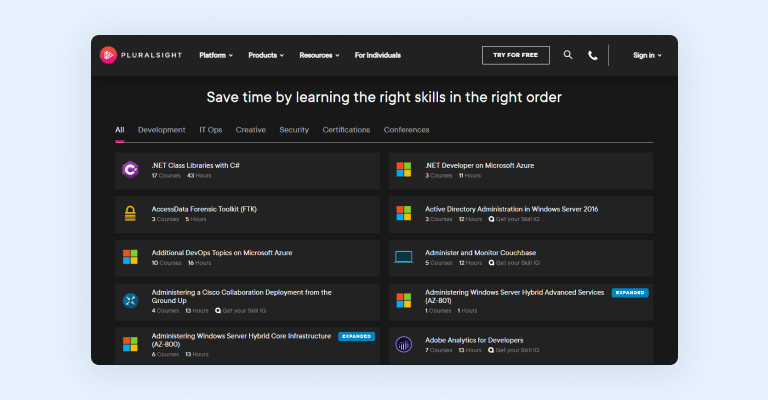768x400 pixels.
Task: Click the TRY FOR FREE button
Action: pos(516,55)
